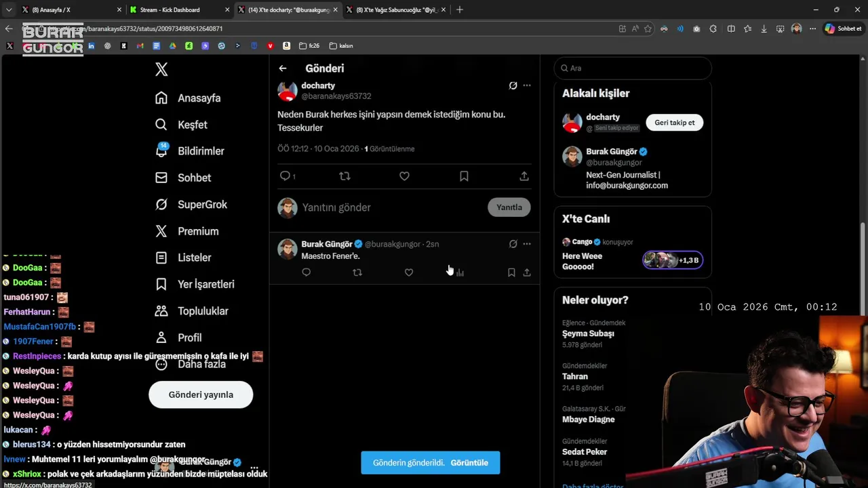Open Premium in the sidebar
The image size is (868, 488).
point(186,231)
